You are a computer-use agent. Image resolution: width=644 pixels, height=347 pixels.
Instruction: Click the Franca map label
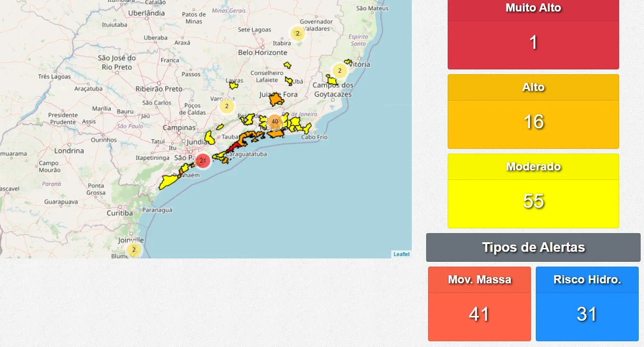coord(170,60)
